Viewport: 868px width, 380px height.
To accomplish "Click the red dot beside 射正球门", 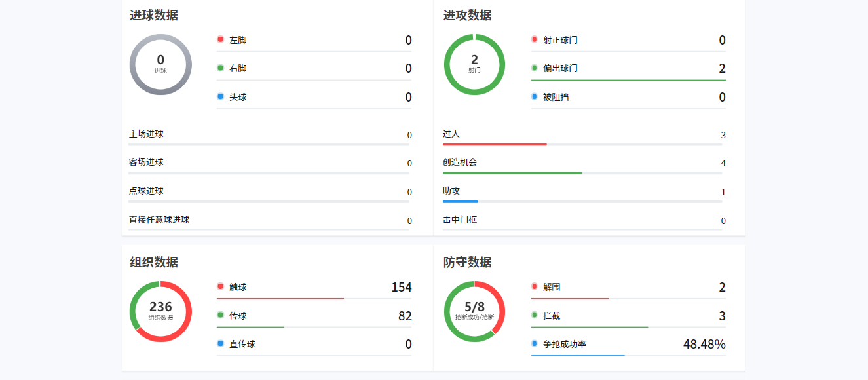I will point(535,39).
